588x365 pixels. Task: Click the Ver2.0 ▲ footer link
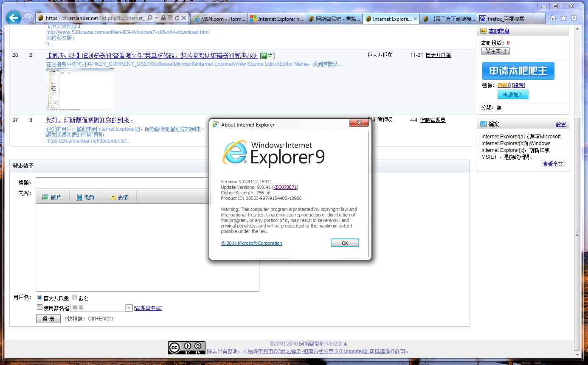tap(337, 344)
